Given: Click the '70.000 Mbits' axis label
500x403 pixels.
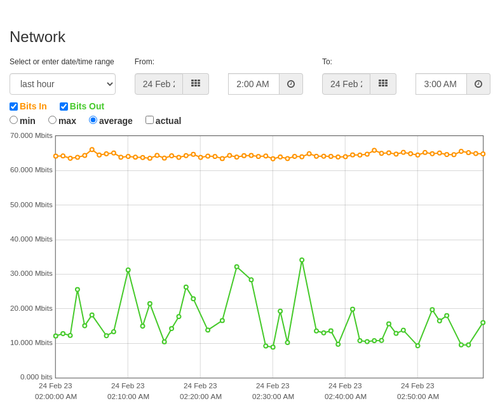Looking at the screenshot, I should click(31, 135).
